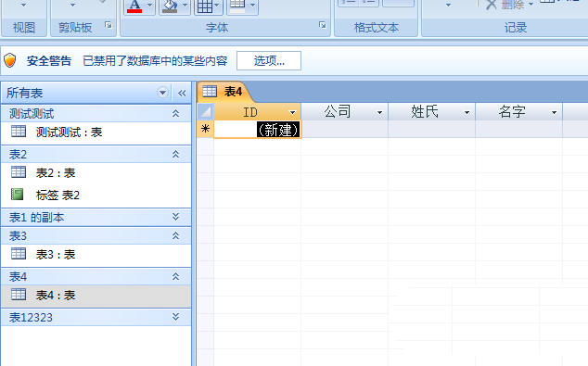
Task: Click the table icon on the 表4 tab
Action: click(x=210, y=91)
